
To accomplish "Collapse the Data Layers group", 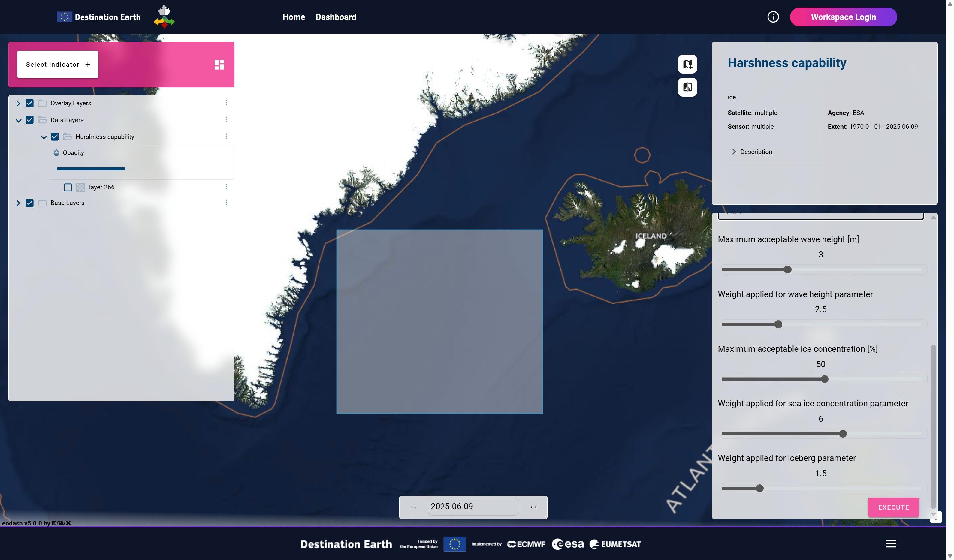I will pyautogui.click(x=18, y=120).
